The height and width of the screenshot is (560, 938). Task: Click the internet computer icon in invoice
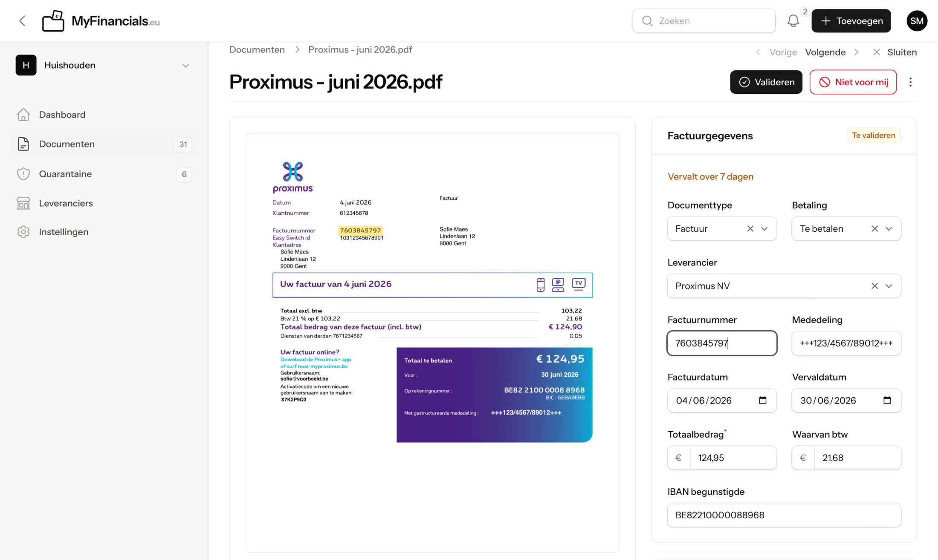(558, 284)
